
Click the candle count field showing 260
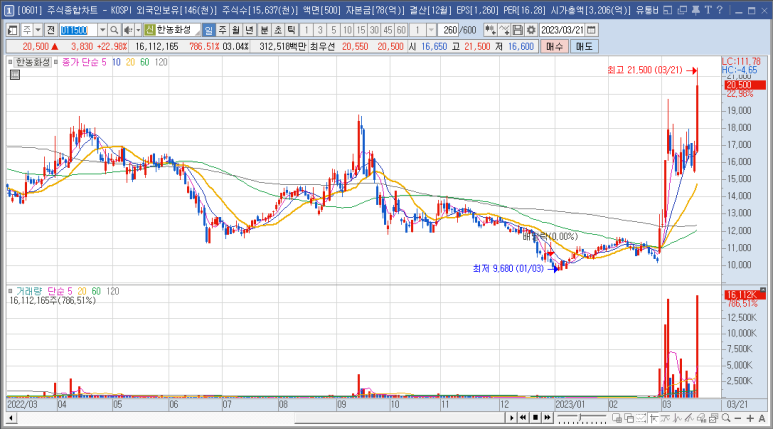[x=449, y=30]
